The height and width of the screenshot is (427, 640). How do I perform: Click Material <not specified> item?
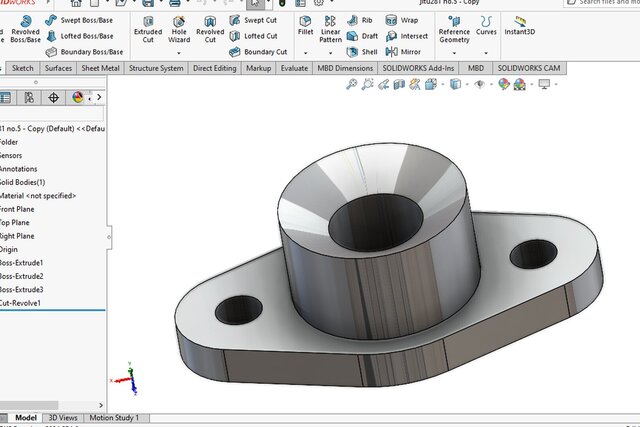pyautogui.click(x=38, y=196)
